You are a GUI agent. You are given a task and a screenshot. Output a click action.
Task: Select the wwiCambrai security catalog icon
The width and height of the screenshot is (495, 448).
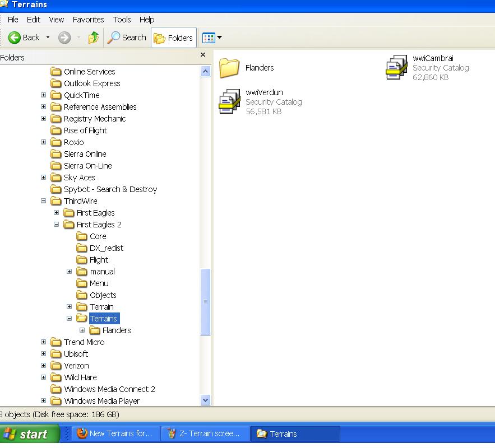(x=396, y=67)
